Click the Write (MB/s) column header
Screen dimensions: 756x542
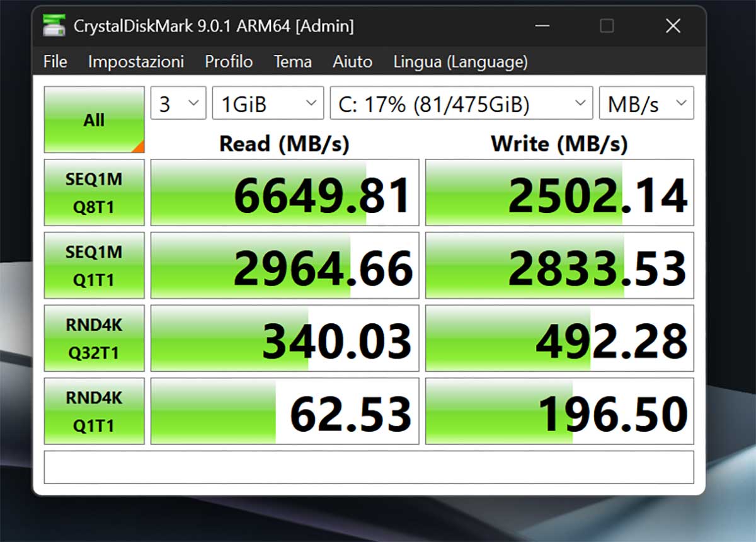pyautogui.click(x=559, y=144)
